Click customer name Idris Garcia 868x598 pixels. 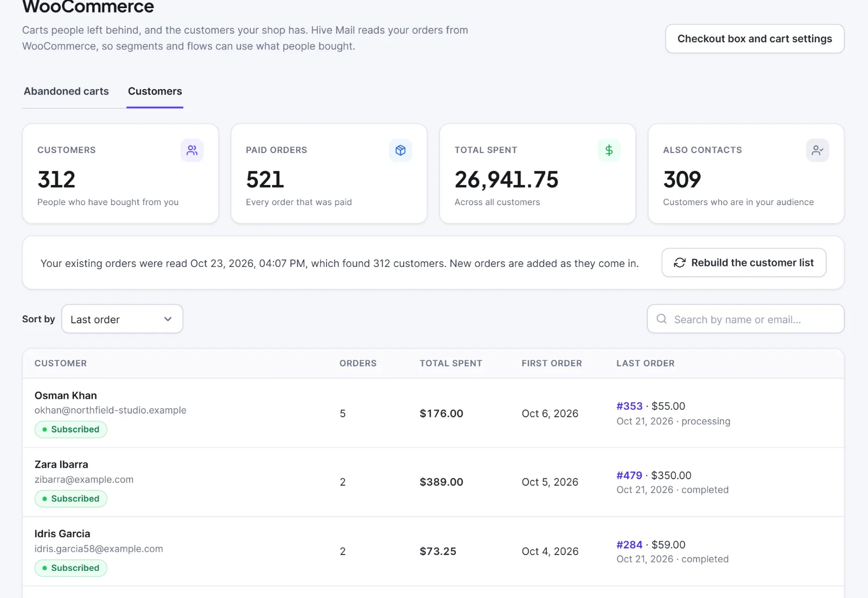point(62,534)
